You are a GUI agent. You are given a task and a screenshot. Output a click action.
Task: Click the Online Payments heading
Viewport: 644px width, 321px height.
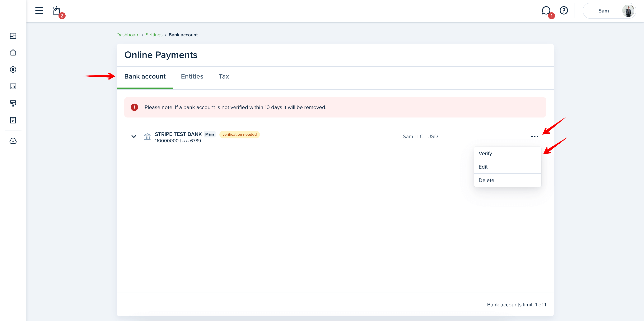[x=161, y=55]
